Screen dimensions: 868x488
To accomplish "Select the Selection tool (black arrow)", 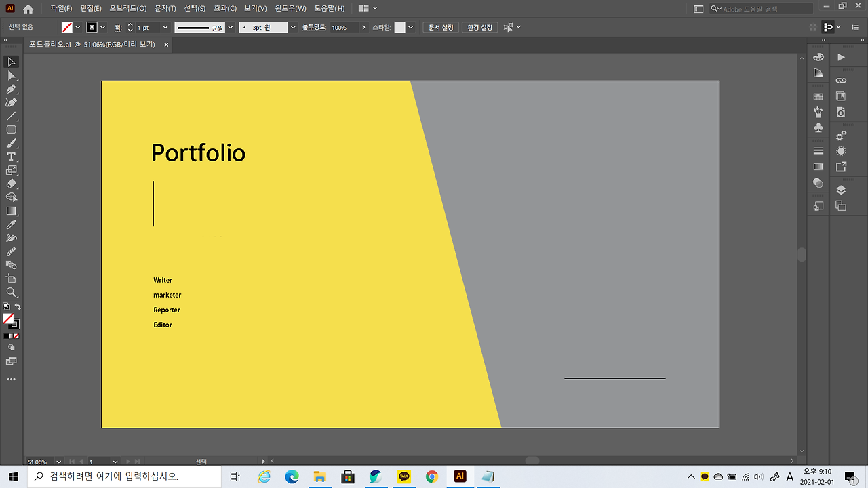I will pos(12,62).
